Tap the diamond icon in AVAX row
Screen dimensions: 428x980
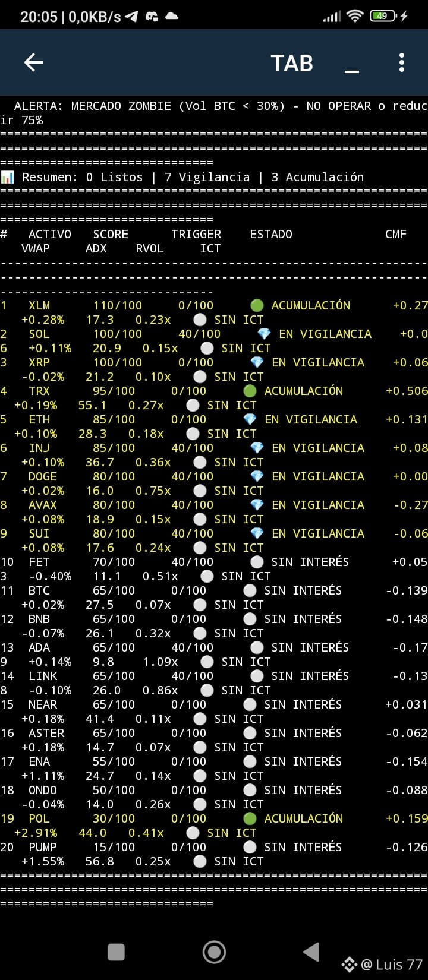click(257, 505)
